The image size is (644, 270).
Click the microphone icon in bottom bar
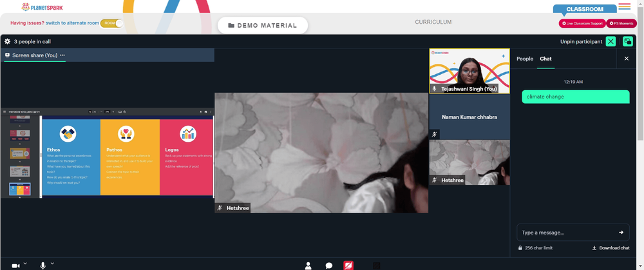coord(43,265)
